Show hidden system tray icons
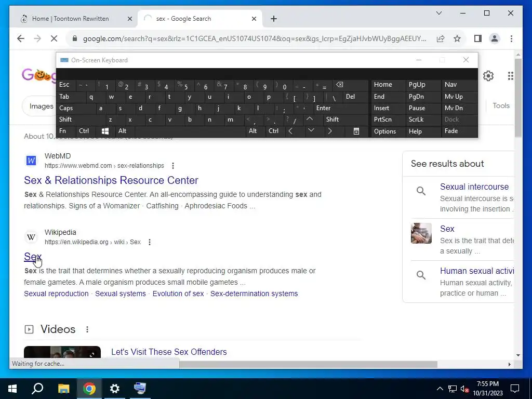 tap(440, 389)
